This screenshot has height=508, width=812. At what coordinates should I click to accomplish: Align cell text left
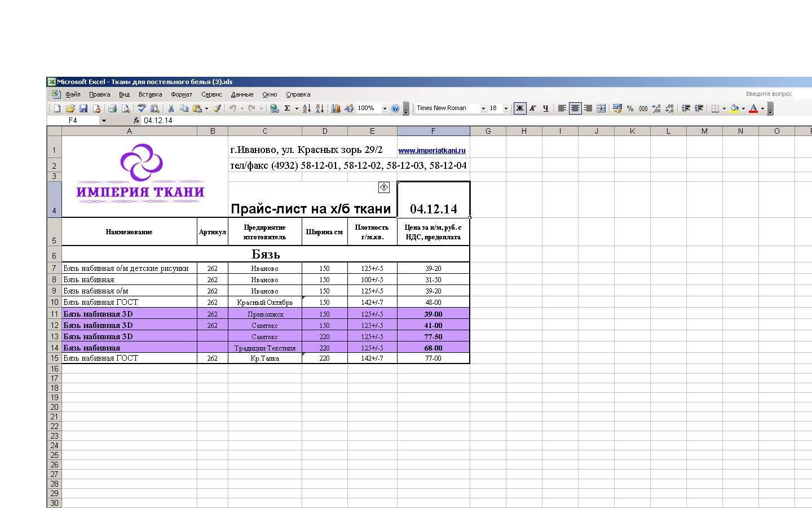tap(562, 108)
